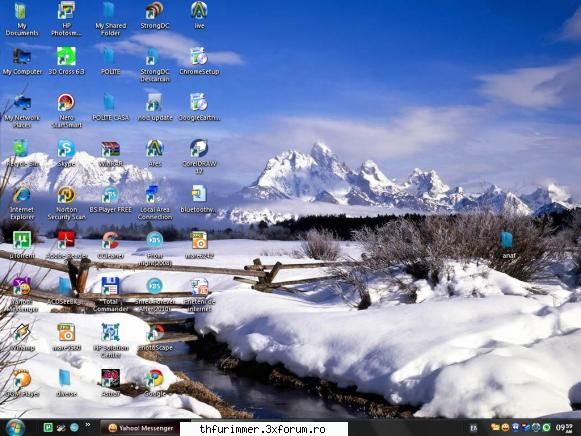Click the green quick launch icon on the taskbar
The image size is (581, 436).
[48, 428]
